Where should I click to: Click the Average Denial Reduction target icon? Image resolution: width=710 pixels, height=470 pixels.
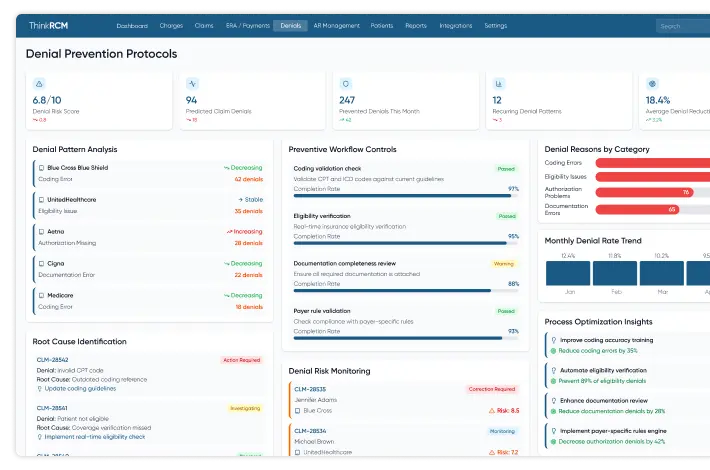click(x=652, y=84)
